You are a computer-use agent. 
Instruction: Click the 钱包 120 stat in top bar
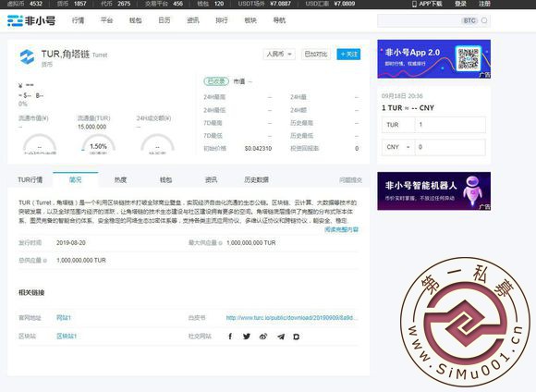[211, 4]
